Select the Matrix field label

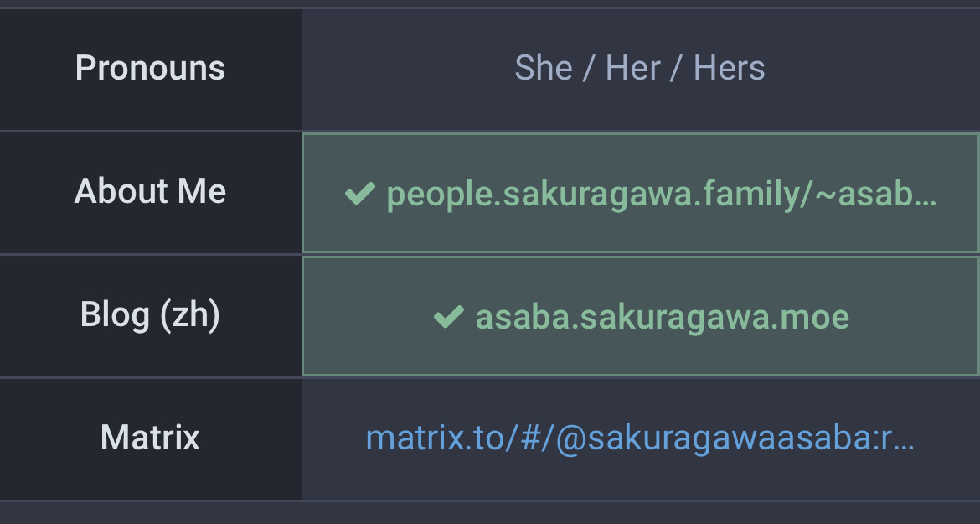point(150,437)
